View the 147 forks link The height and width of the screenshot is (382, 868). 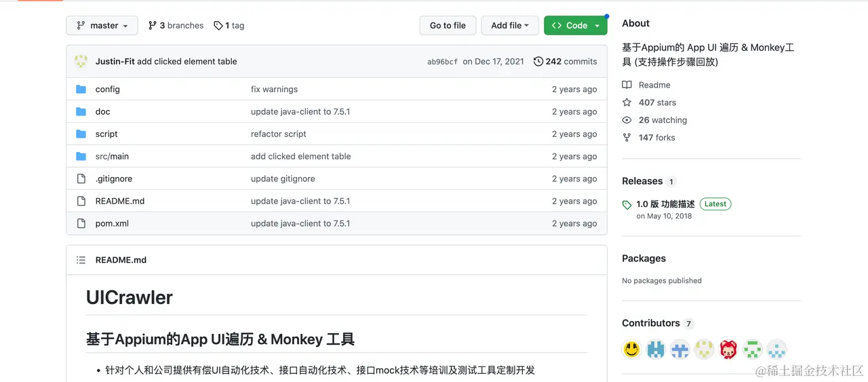(x=656, y=138)
